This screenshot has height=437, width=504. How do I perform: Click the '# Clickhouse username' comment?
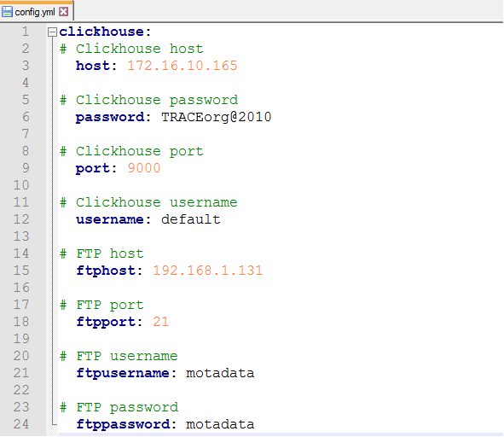click(x=149, y=202)
